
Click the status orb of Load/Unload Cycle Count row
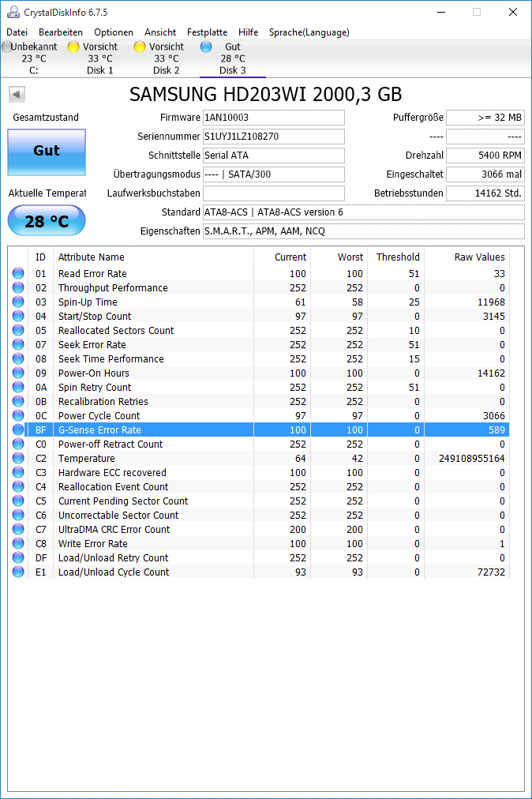click(x=18, y=572)
